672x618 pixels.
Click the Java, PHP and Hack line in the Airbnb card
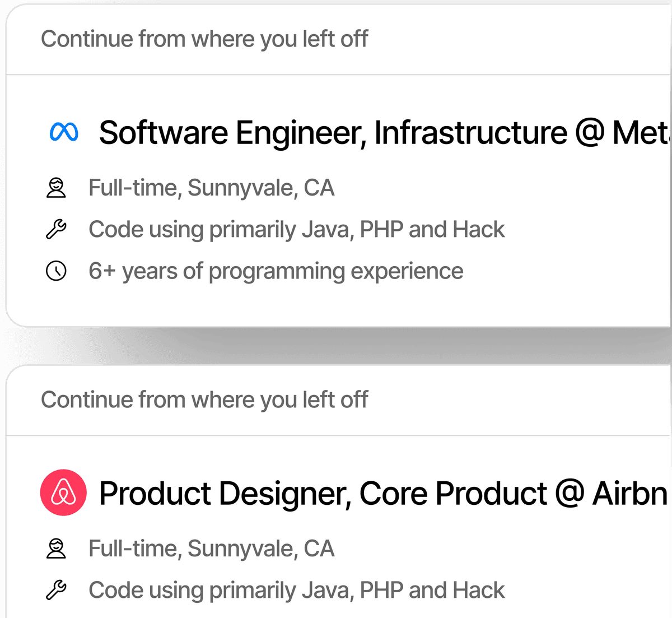coord(296,590)
